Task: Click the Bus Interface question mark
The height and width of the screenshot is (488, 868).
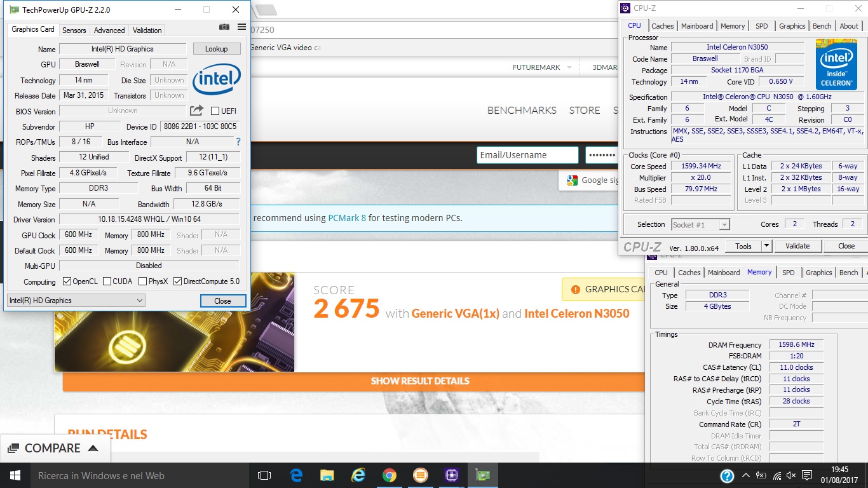Action: coord(238,142)
